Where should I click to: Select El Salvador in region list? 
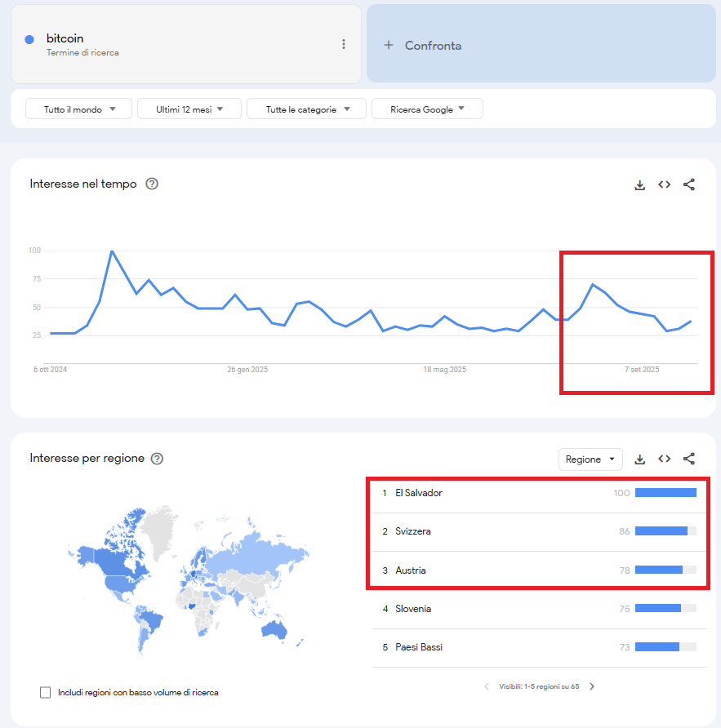tap(539, 493)
